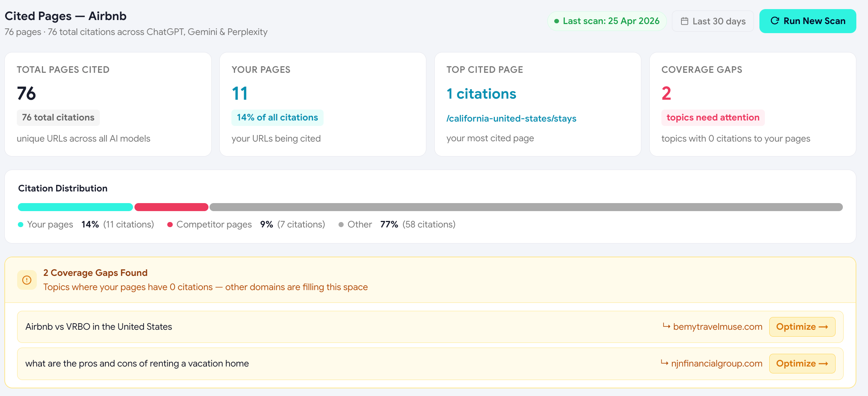Open the Last 30 days date range
This screenshot has height=396, width=868.
713,21
